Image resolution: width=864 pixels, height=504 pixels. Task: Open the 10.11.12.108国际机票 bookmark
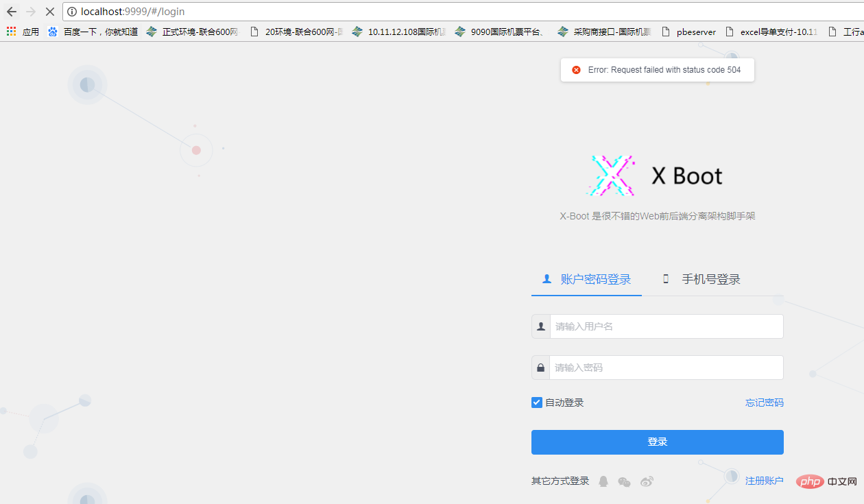[x=398, y=32]
